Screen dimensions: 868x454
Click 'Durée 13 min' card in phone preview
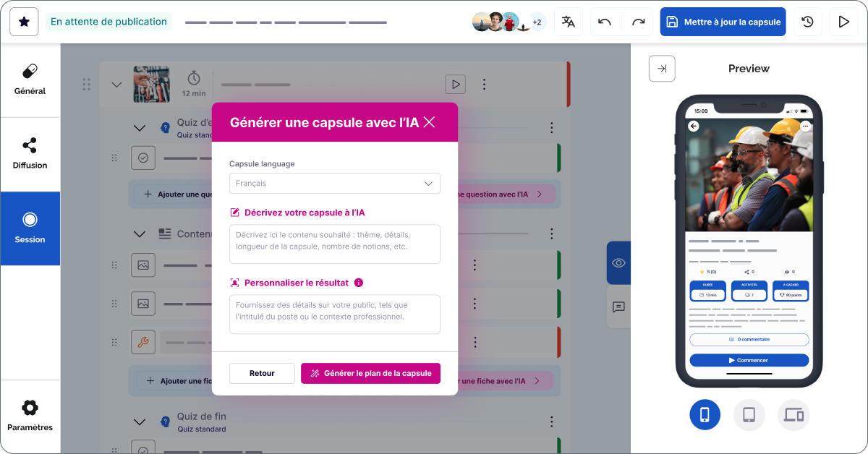point(708,291)
